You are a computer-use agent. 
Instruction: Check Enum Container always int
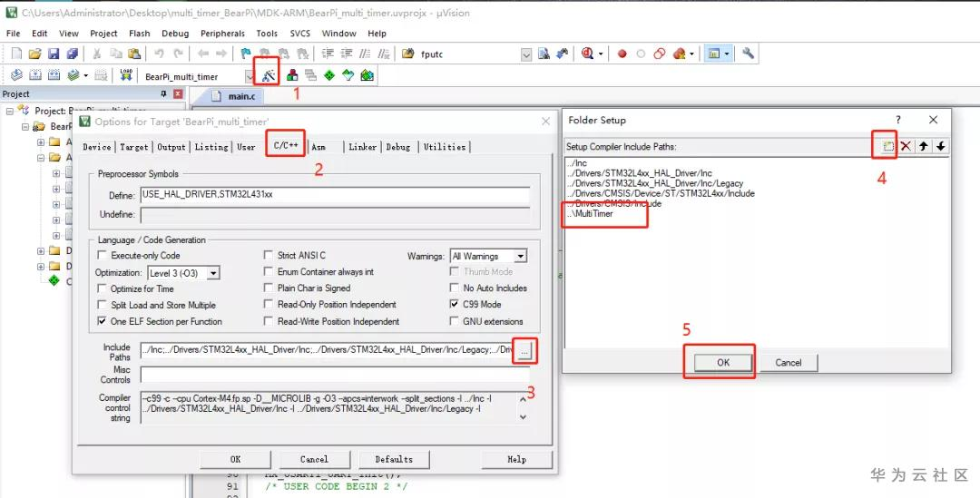click(268, 272)
